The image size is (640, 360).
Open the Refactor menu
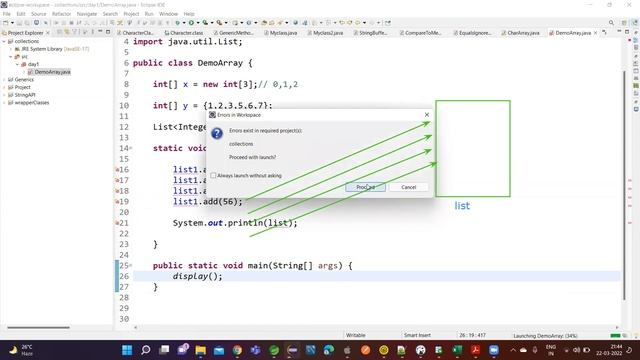(61, 14)
